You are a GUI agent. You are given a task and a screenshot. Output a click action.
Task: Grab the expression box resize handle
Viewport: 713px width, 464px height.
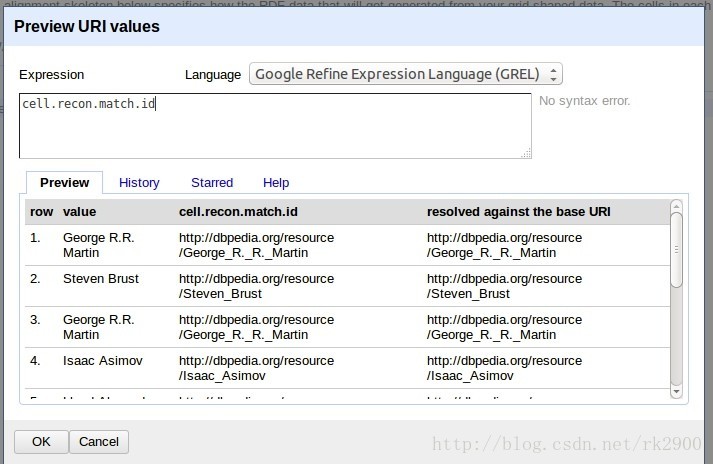[x=526, y=154]
